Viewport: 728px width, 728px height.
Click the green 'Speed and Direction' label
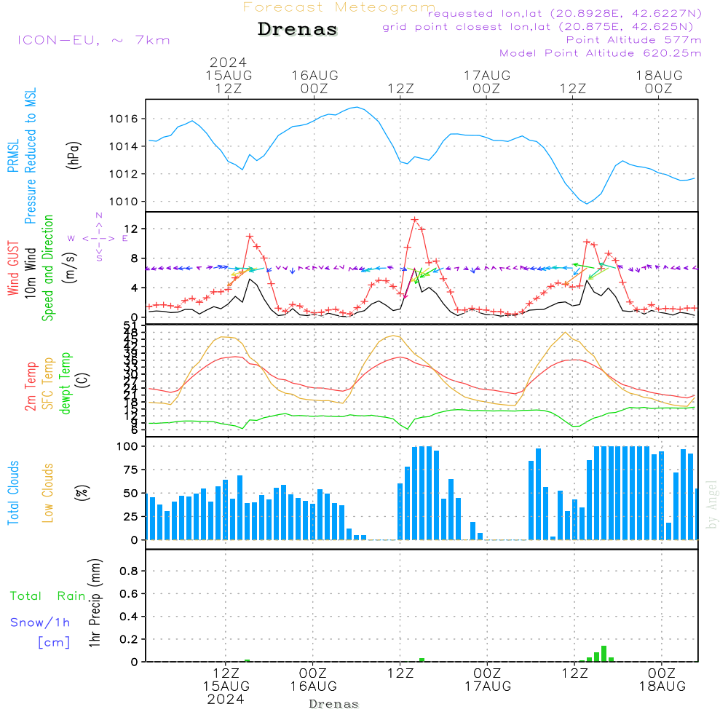click(x=48, y=268)
